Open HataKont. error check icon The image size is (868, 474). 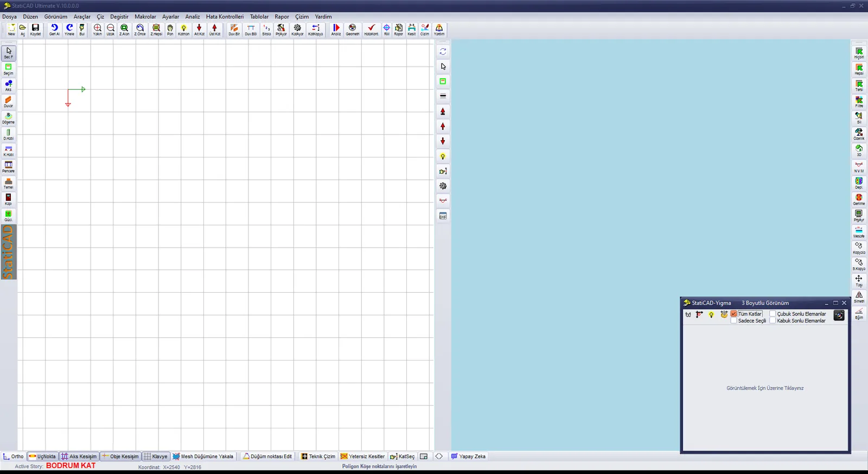372,29
